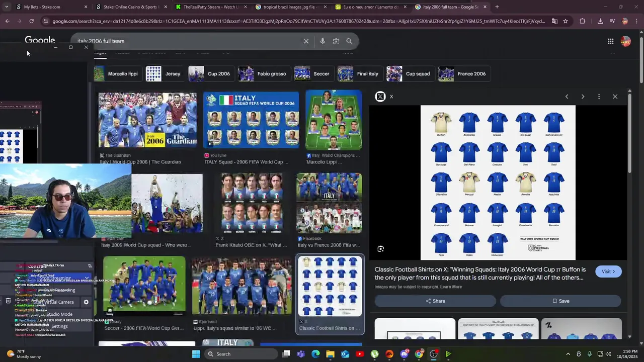Click the large kit squad preview image

click(498, 183)
